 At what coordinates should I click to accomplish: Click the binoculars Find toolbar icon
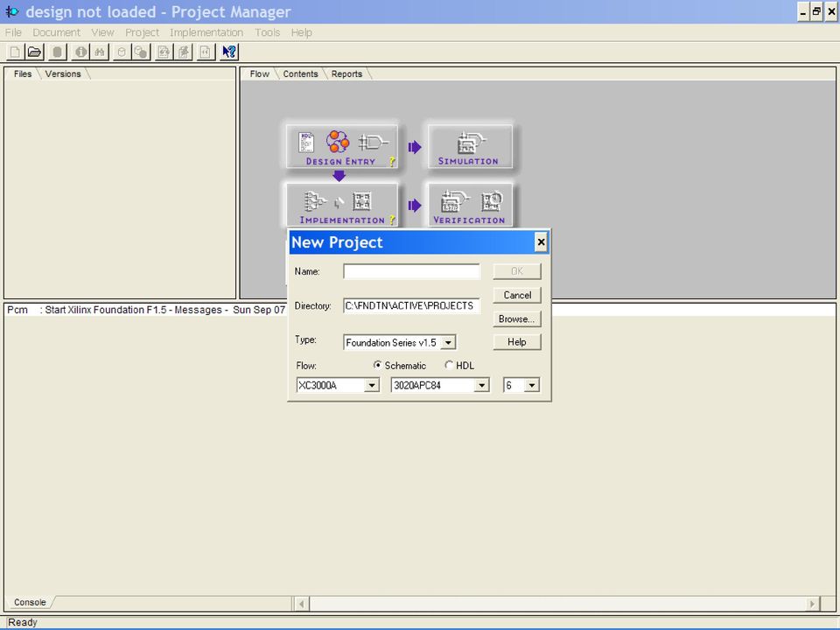pyautogui.click(x=100, y=52)
